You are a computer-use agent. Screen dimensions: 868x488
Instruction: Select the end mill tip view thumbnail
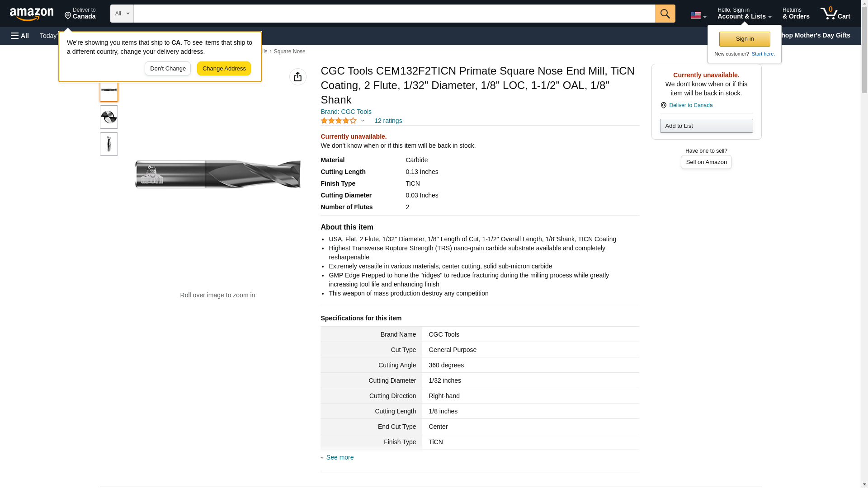click(109, 117)
